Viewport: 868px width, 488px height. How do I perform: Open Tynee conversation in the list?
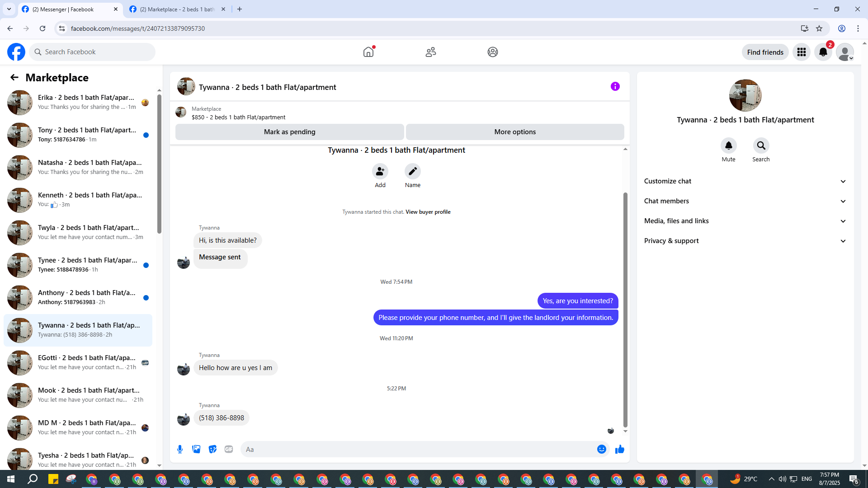click(78, 265)
